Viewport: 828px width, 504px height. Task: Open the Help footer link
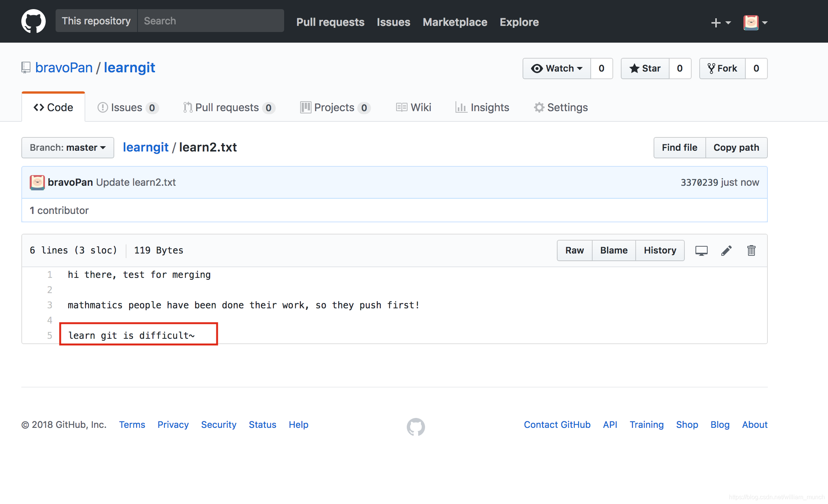[299, 424]
